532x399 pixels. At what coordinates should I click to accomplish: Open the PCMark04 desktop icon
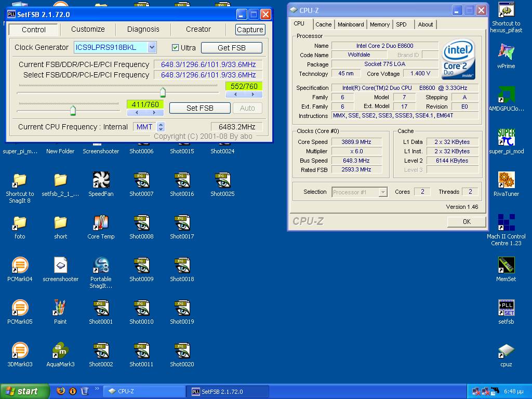coord(20,265)
